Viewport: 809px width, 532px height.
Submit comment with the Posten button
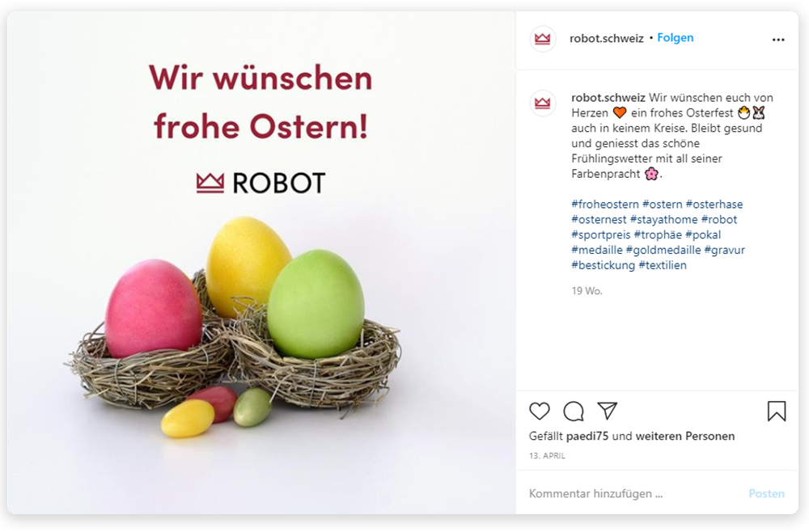pyautogui.click(x=766, y=494)
